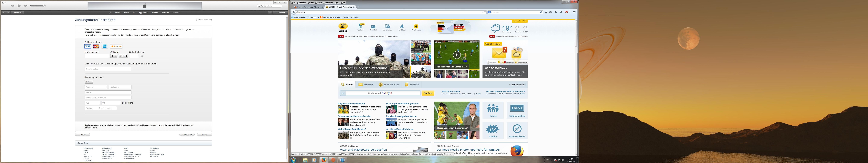Open the expiry year 2014 dropdown
The image size is (868, 163).
click(123, 56)
